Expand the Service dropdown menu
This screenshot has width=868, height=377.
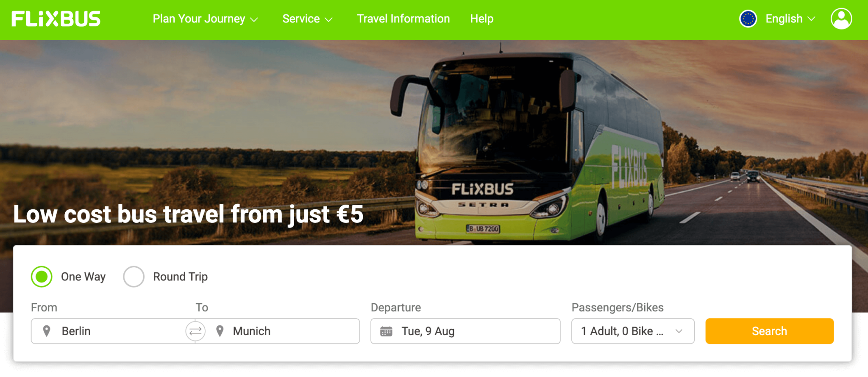pyautogui.click(x=307, y=19)
